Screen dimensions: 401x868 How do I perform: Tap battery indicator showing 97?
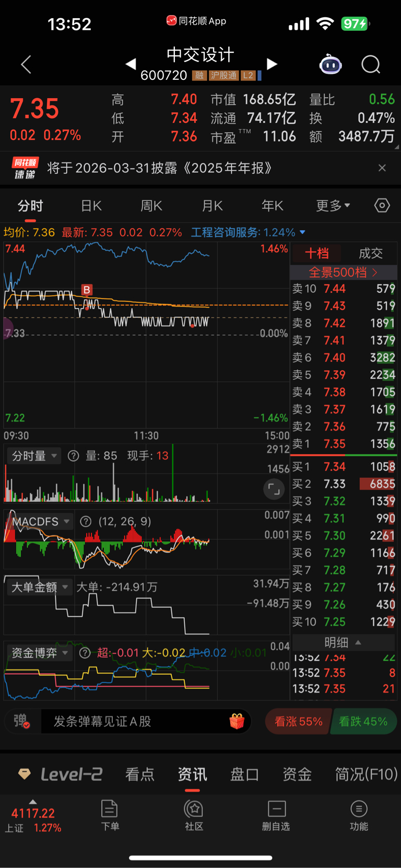pos(355,24)
